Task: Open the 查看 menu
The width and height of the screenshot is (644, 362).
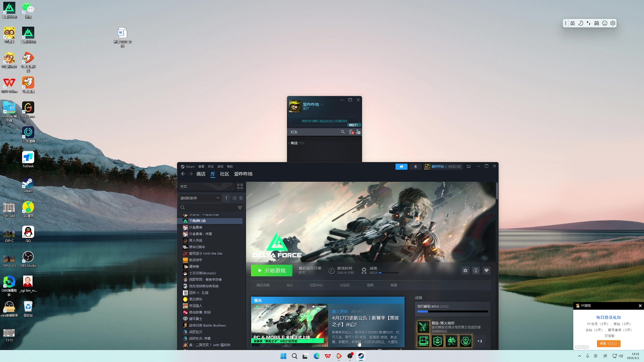Action: 201,167
